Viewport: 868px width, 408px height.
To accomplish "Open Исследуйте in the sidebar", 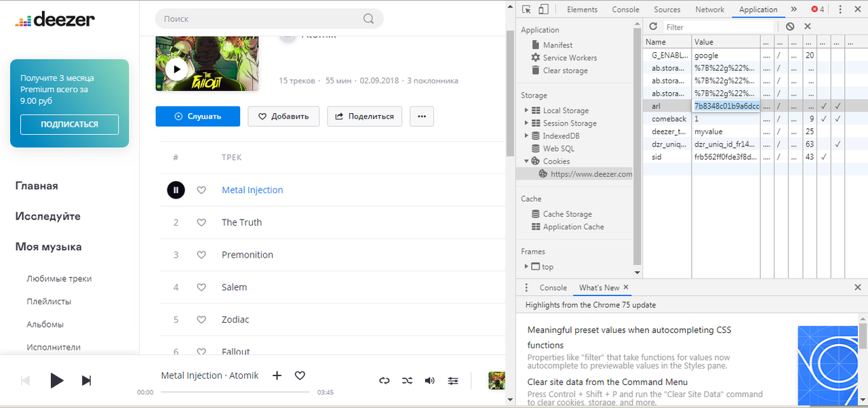I will click(x=47, y=216).
